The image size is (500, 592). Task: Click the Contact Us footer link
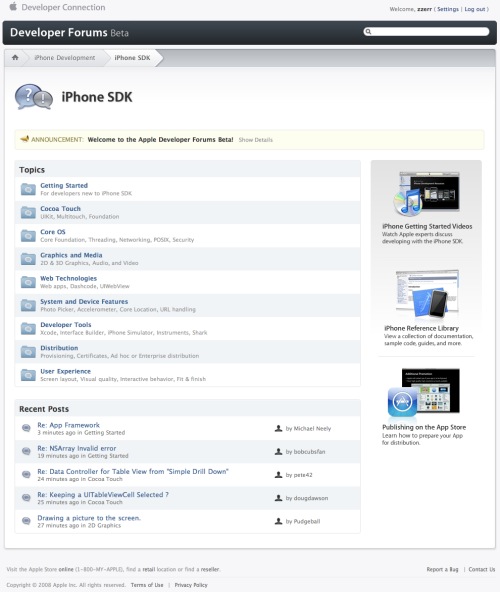(x=481, y=569)
